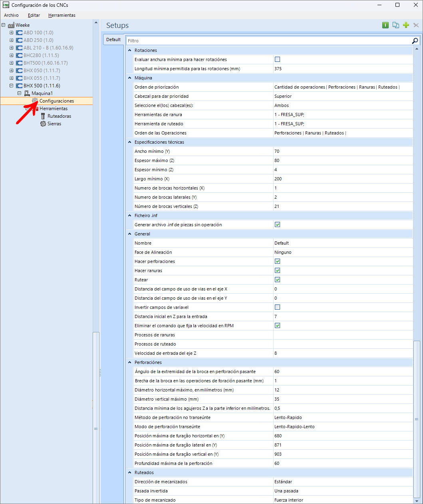The image size is (423, 504).
Task: Click the Maquina1 machine icon
Action: tap(27, 93)
